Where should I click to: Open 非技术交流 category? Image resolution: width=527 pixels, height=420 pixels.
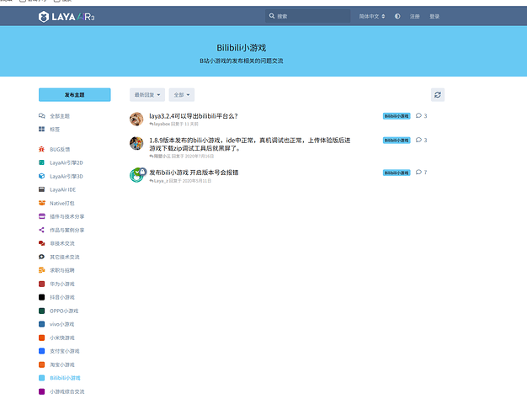point(56,243)
